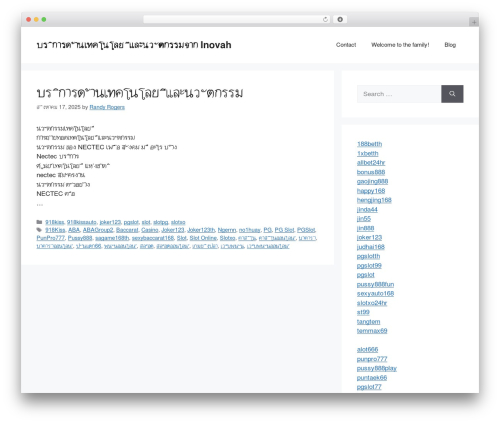Select the st99 sidebar link
The height and width of the screenshot is (423, 500).
363,312
